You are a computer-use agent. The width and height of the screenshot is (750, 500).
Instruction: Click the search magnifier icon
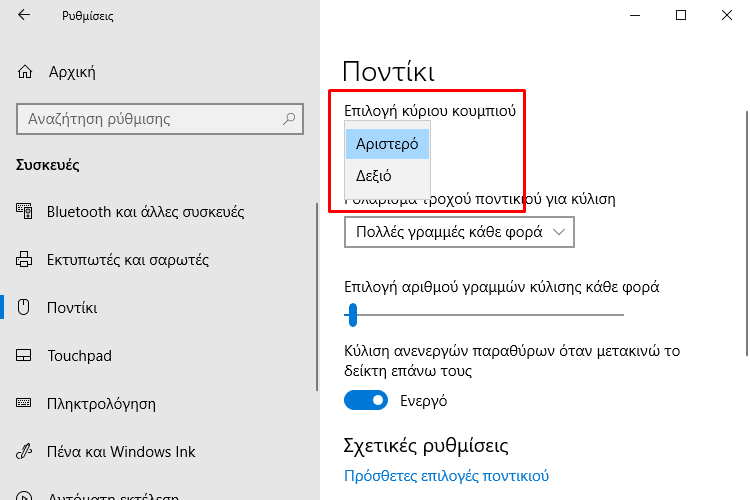(290, 119)
